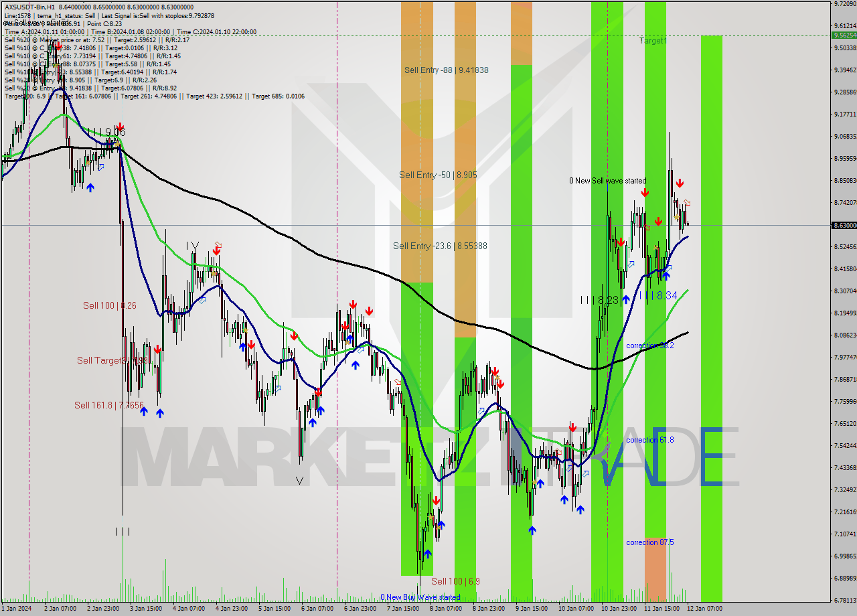857x616 pixels.
Task: Click the 'Sell 161.8 | 7.7656' label
Action: pos(108,405)
